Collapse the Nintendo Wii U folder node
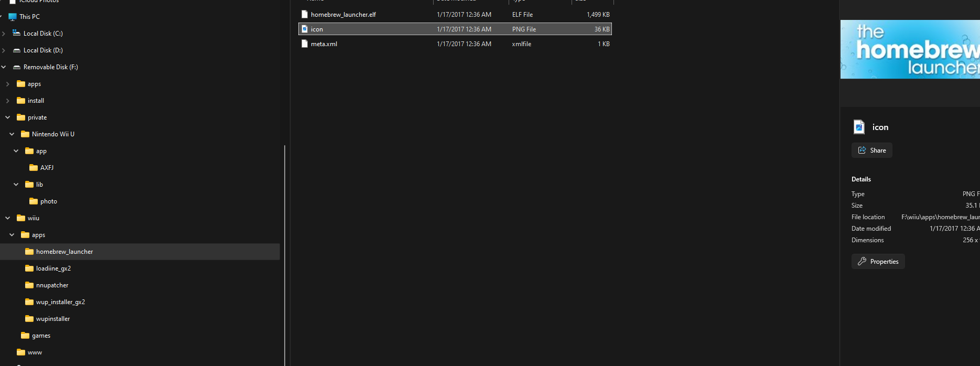The height and width of the screenshot is (366, 980). pyautogui.click(x=12, y=134)
